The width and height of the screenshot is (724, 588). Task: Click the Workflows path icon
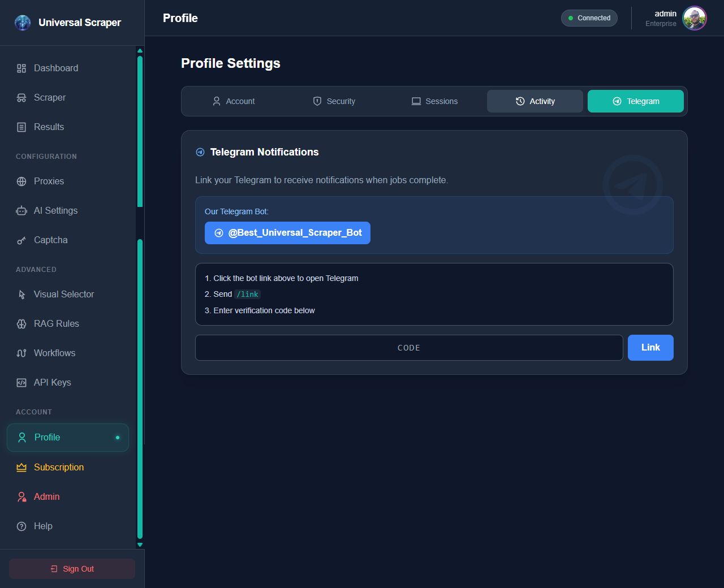(21, 353)
